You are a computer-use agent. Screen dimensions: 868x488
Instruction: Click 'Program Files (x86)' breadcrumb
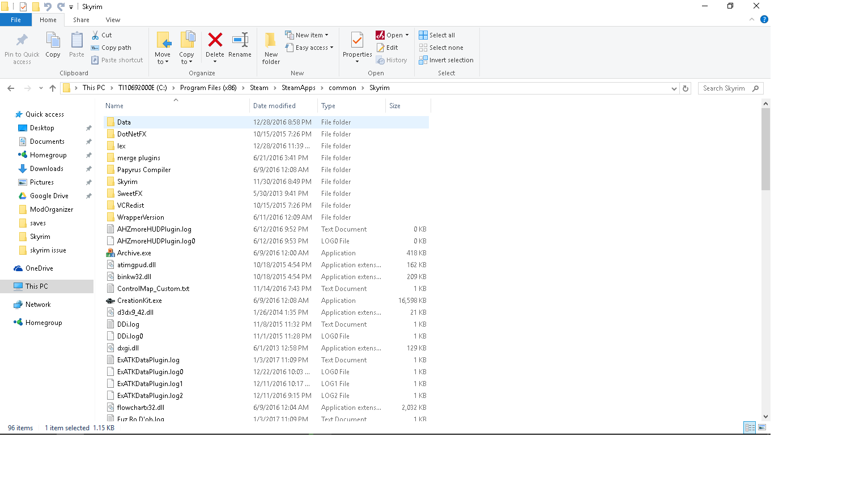pyautogui.click(x=209, y=88)
